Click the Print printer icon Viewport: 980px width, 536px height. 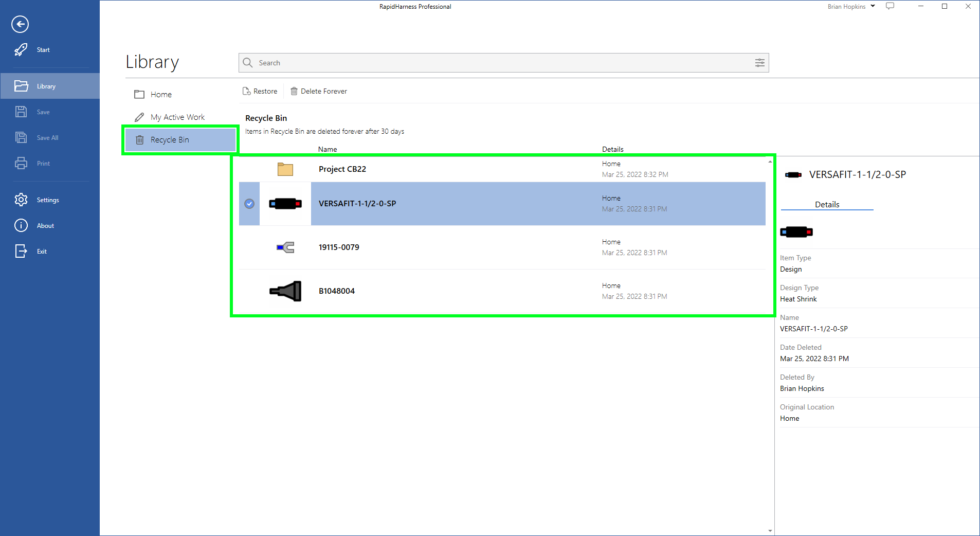[x=21, y=163]
